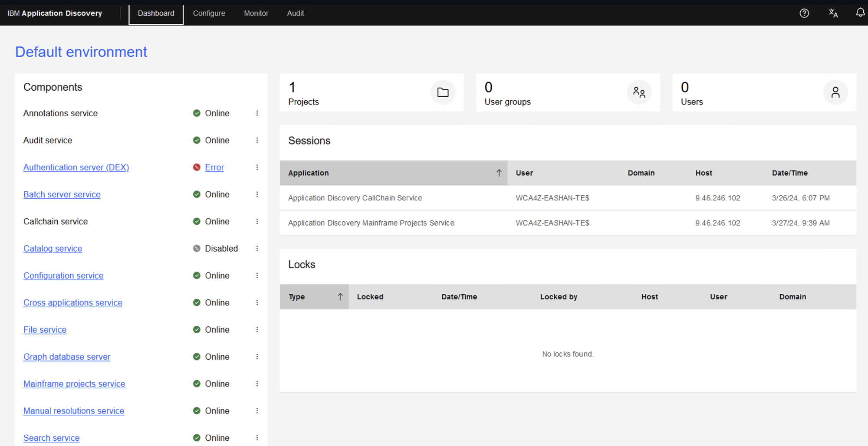The width and height of the screenshot is (868, 446).
Task: Click the red Error status icon for Authentication server
Action: point(197,167)
